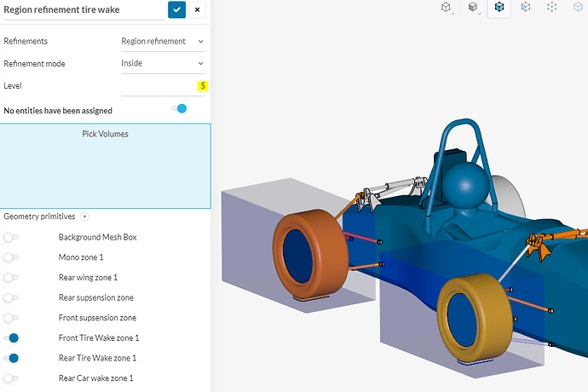Confirm refinement with the blue checkmark button
The height and width of the screenshot is (392, 588).
176,10
